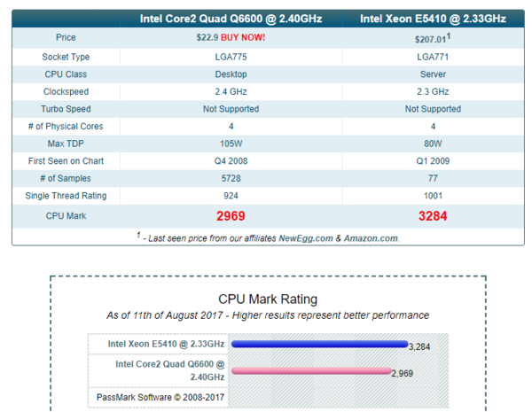Click the $22.9 Q6600 price
This screenshot has width=532, height=412.
206,38
